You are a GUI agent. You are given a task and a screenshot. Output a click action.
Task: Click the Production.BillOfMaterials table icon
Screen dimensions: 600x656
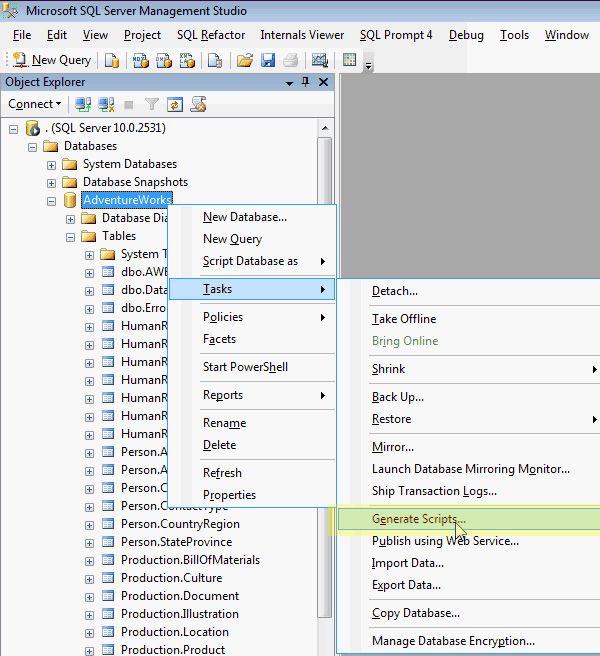[x=108, y=560]
